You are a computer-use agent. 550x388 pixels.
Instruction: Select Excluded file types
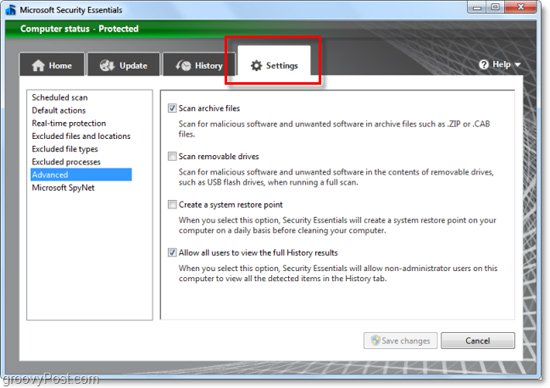click(x=81, y=149)
